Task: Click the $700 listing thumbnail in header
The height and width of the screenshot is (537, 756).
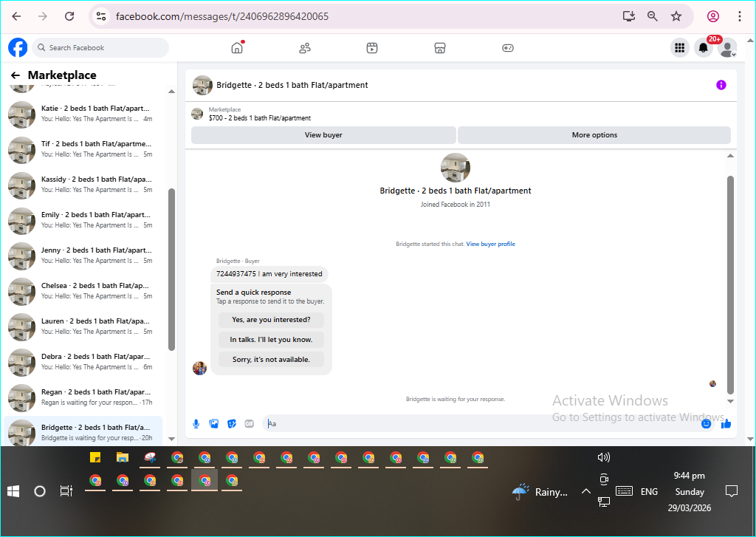Action: 197,114
